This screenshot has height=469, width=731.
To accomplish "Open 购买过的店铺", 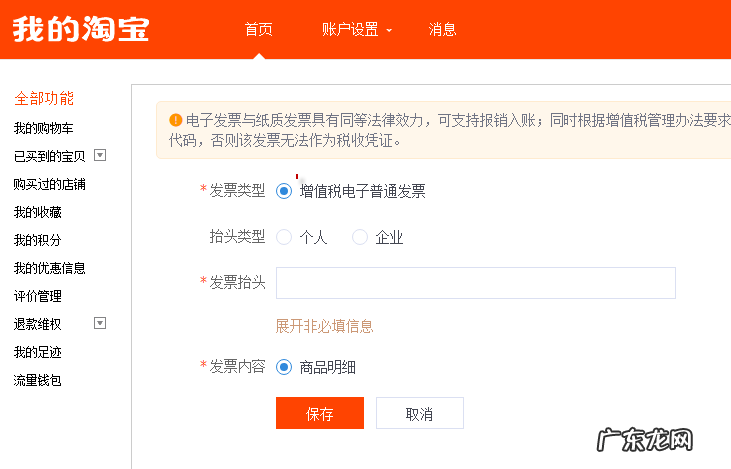I will [x=49, y=184].
